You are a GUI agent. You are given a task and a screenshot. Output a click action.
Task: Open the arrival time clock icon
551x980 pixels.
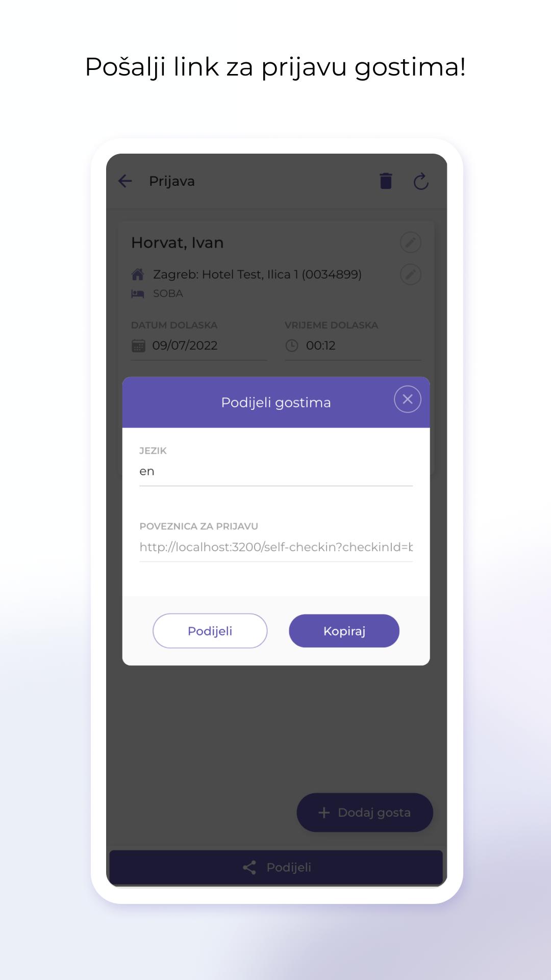tap(292, 346)
